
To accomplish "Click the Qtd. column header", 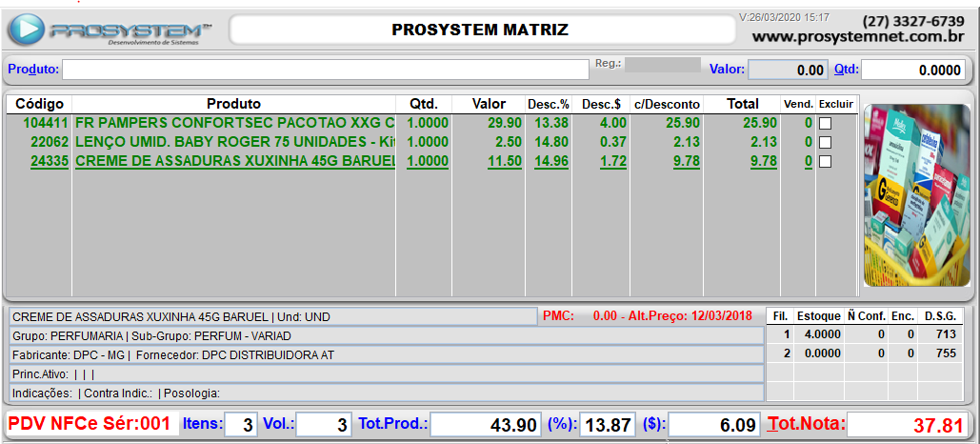I will (x=424, y=104).
